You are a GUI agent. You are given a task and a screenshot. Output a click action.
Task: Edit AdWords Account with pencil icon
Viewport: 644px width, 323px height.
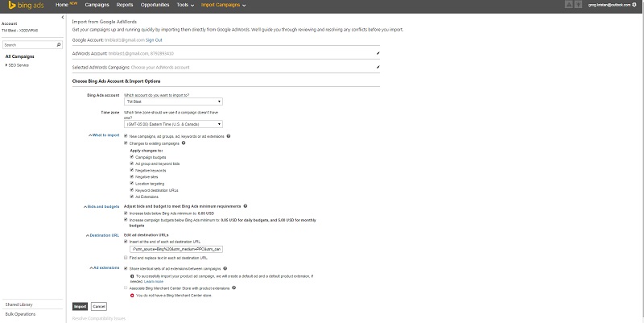click(x=378, y=53)
